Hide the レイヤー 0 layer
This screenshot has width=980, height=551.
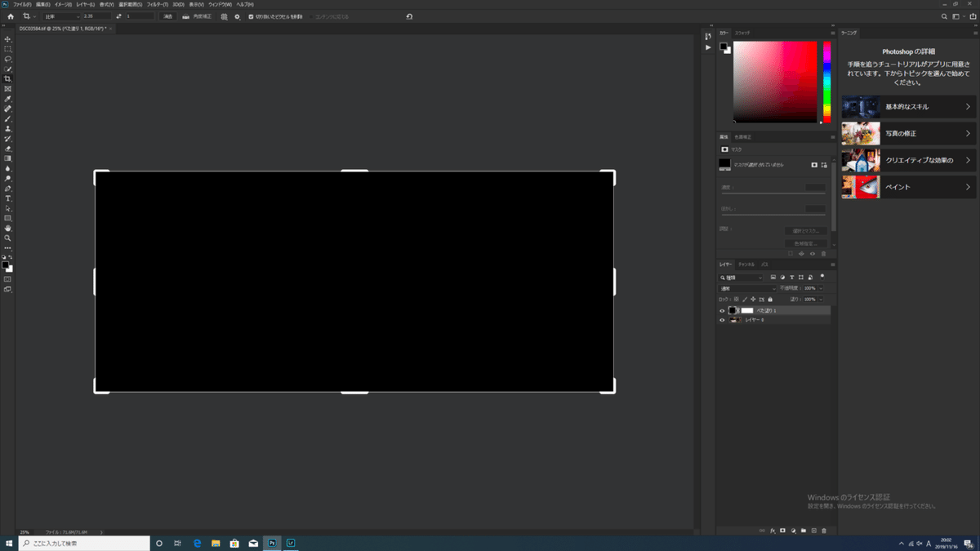(x=722, y=321)
